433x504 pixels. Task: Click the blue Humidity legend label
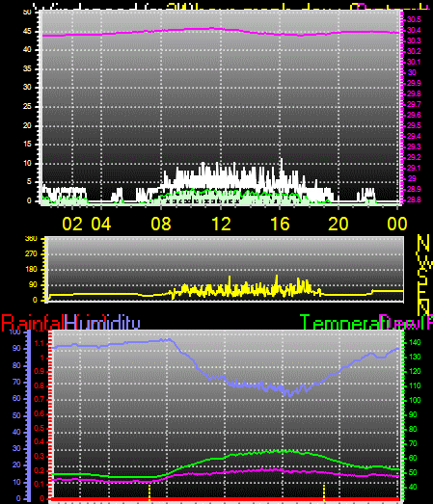click(102, 323)
